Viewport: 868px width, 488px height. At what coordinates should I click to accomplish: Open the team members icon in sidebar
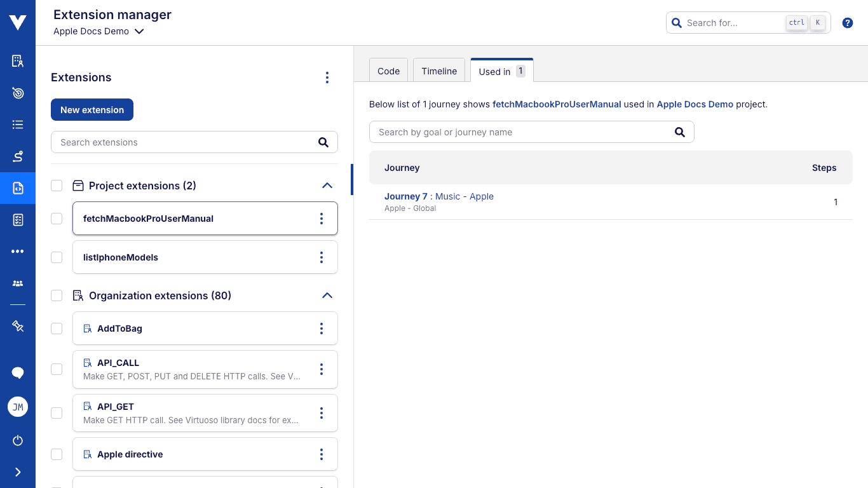pyautogui.click(x=18, y=283)
